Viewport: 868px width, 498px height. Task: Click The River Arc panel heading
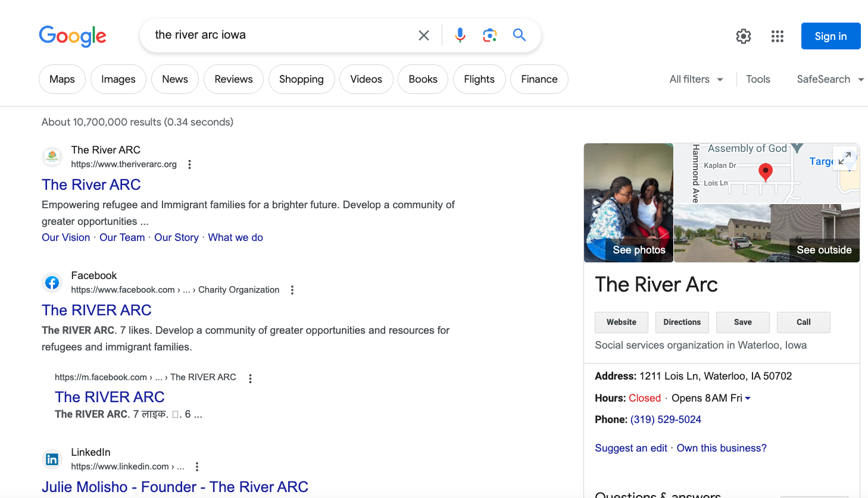656,284
